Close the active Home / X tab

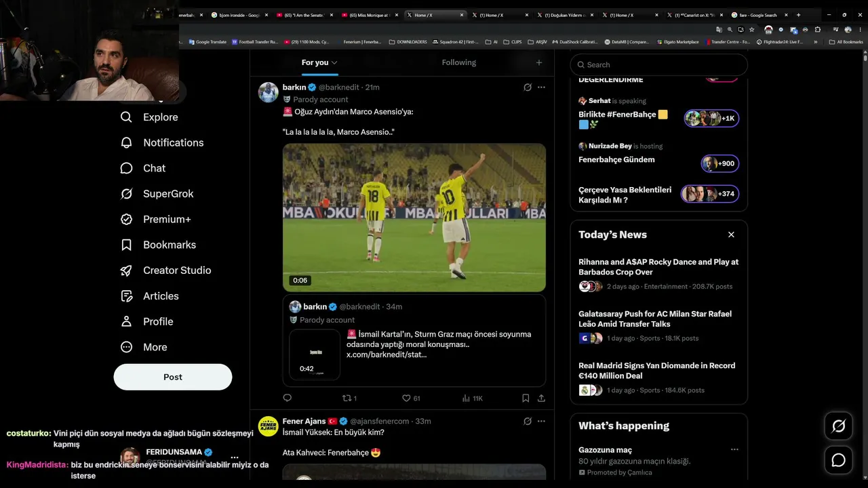point(462,15)
